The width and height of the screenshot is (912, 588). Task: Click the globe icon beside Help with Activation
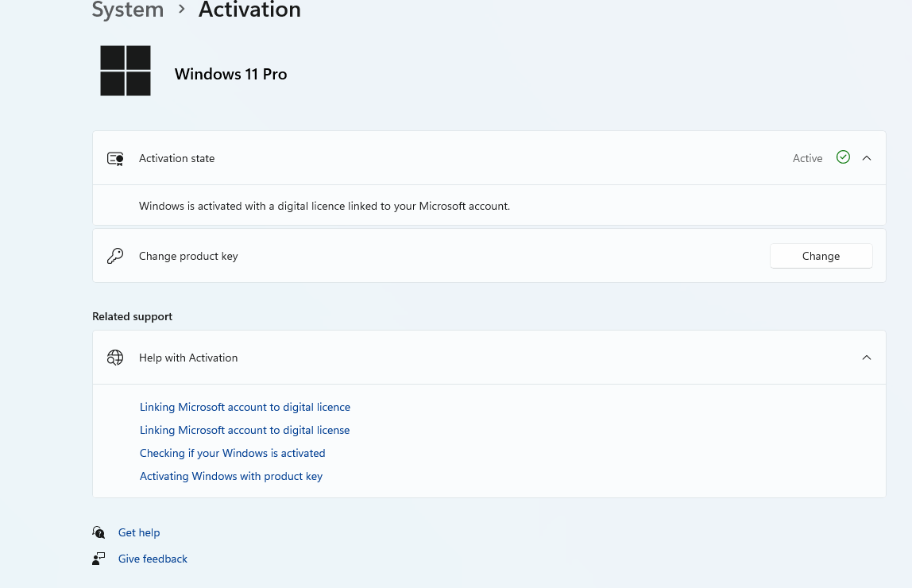[x=115, y=358]
